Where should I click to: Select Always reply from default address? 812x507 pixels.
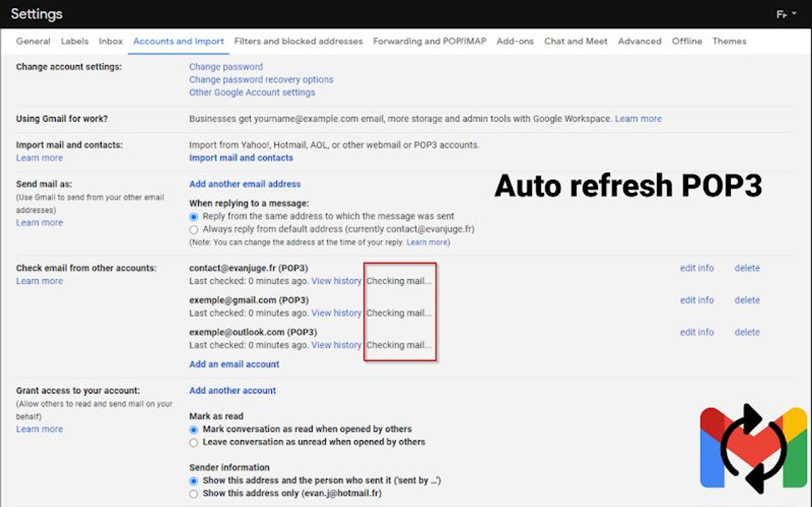pos(194,230)
